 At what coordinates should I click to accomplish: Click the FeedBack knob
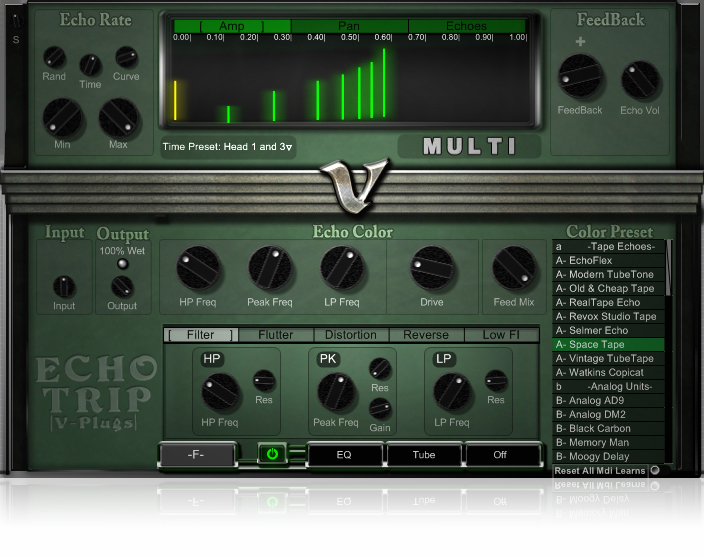[580, 76]
